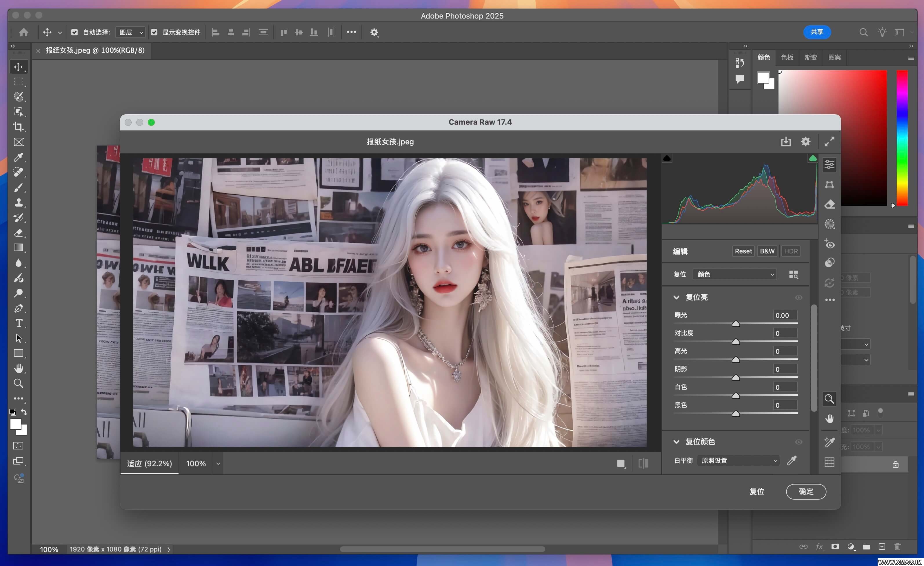Image resolution: width=924 pixels, height=566 pixels.
Task: Select the Move tool in the toolbar
Action: point(18,67)
